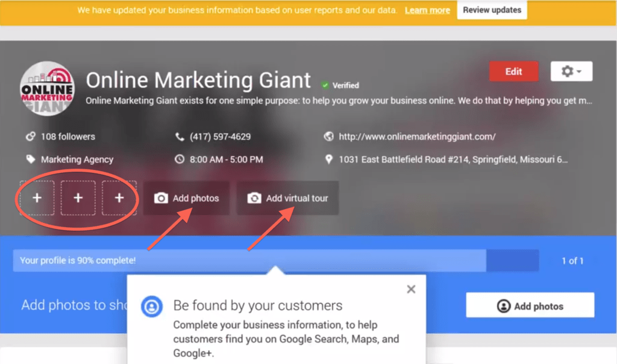
Task: Click the followers link icon
Action: click(31, 137)
